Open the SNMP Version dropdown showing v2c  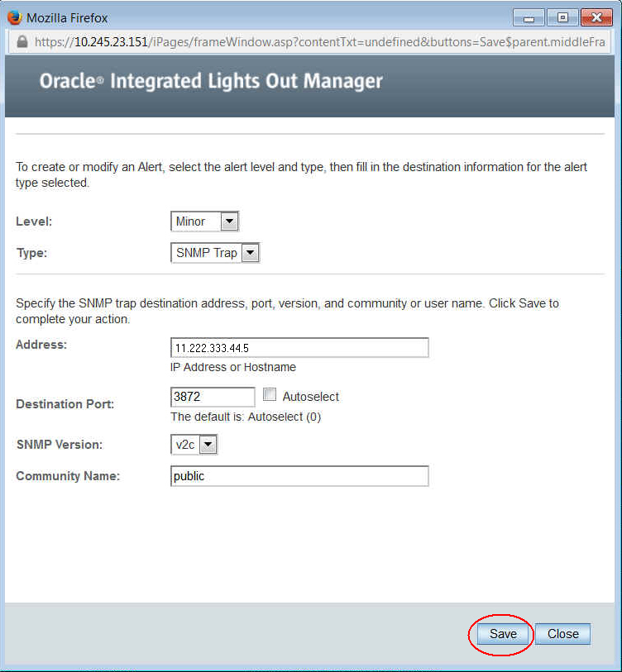coord(194,445)
